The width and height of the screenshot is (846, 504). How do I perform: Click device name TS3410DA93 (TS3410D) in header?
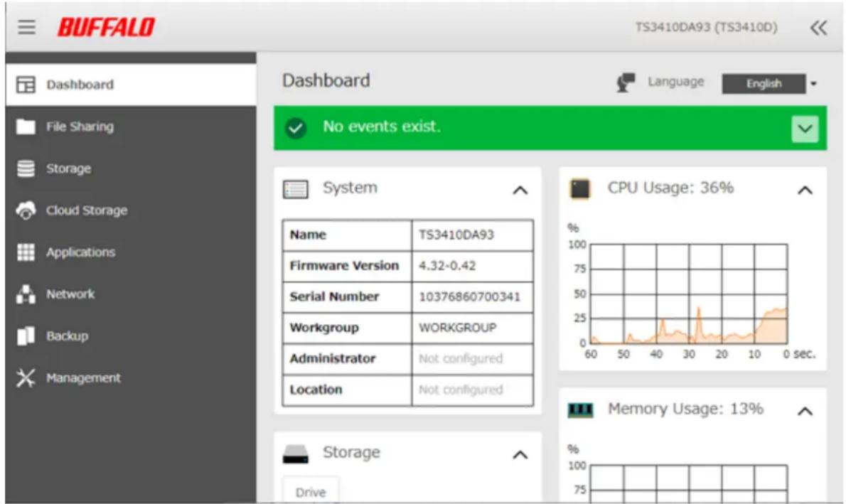point(706,27)
